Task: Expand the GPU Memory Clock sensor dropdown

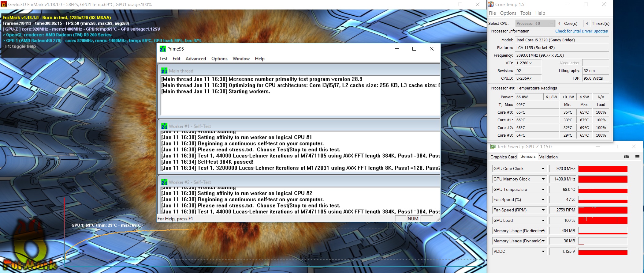Action: click(x=543, y=179)
